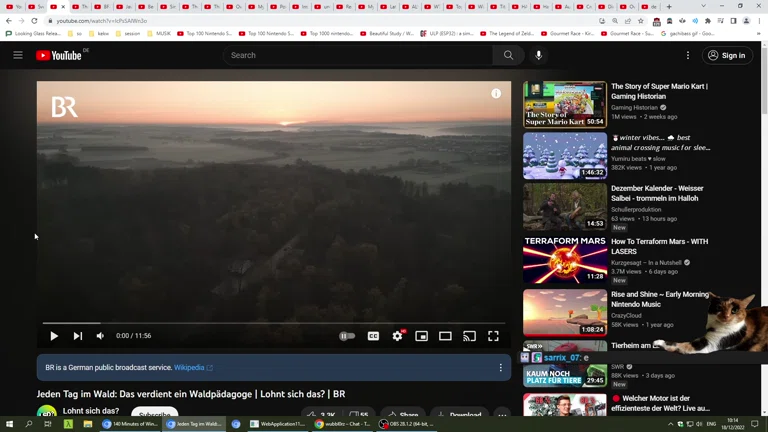768x432 pixels.
Task: Click the search magnifier button
Action: (x=508, y=55)
